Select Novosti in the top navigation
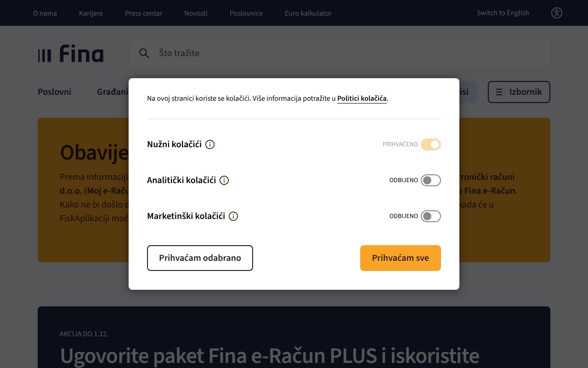 click(196, 13)
